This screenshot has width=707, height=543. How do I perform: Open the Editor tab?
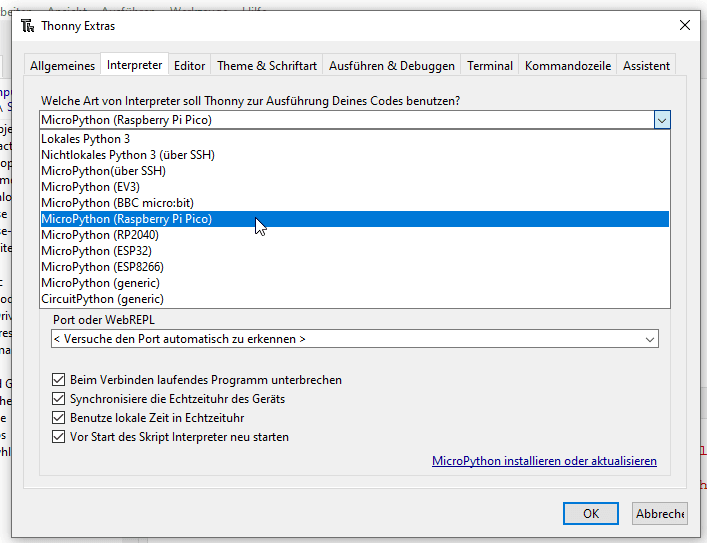coord(189,66)
